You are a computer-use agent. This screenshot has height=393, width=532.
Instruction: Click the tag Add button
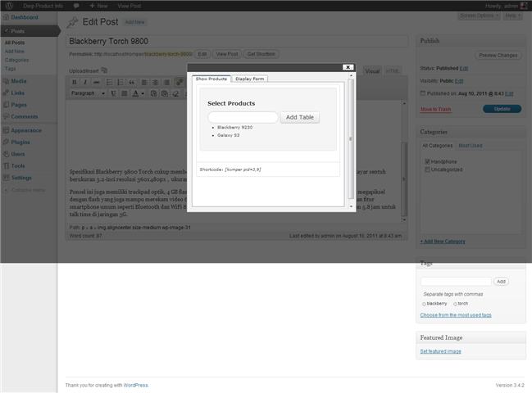(x=501, y=282)
